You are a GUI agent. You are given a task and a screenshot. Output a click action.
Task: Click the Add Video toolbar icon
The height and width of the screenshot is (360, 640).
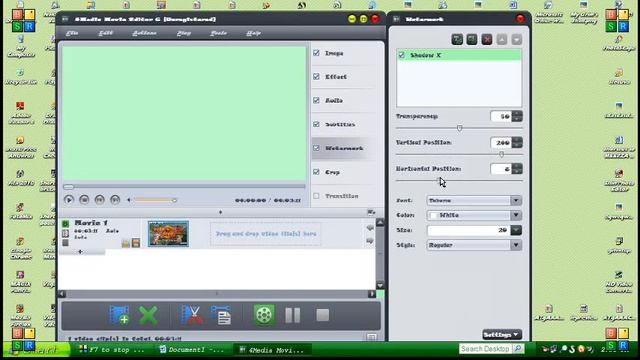point(119,315)
